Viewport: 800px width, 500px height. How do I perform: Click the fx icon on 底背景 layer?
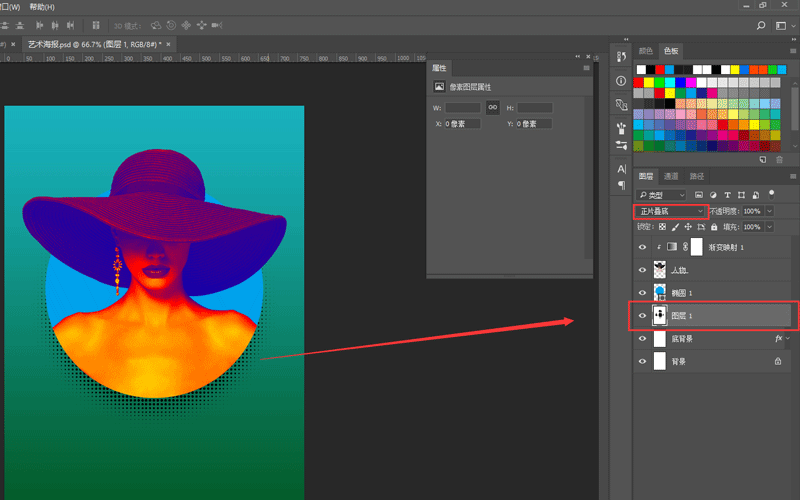(x=779, y=338)
